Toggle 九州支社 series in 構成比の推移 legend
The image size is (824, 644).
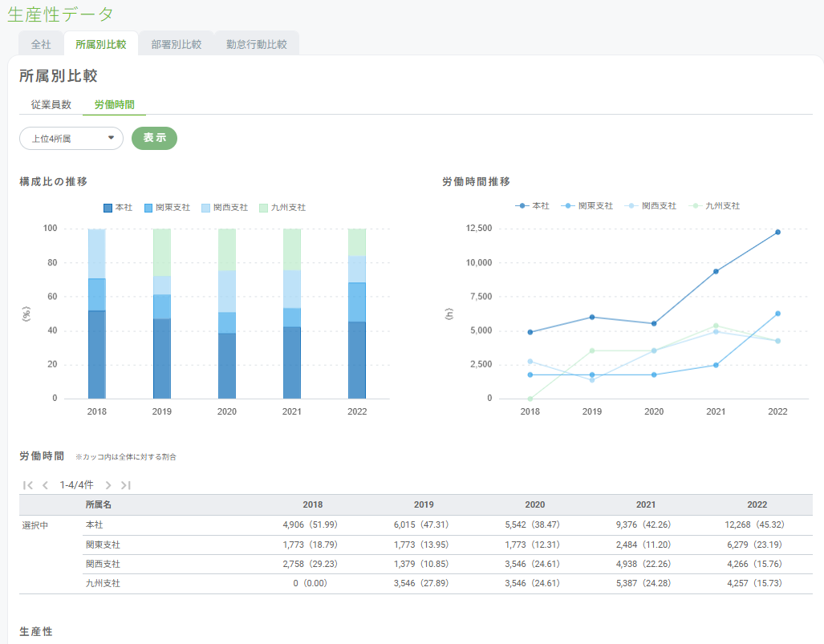[282, 208]
